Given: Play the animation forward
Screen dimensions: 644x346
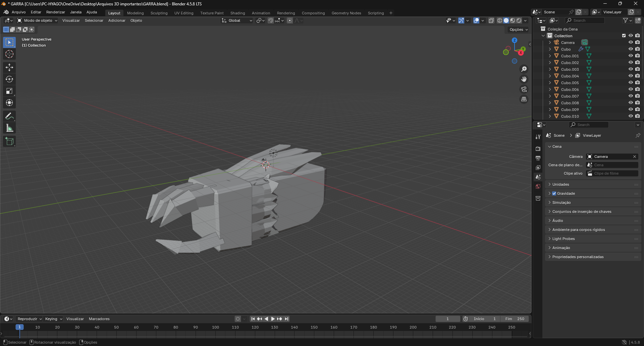Looking at the screenshot, I should point(273,319).
